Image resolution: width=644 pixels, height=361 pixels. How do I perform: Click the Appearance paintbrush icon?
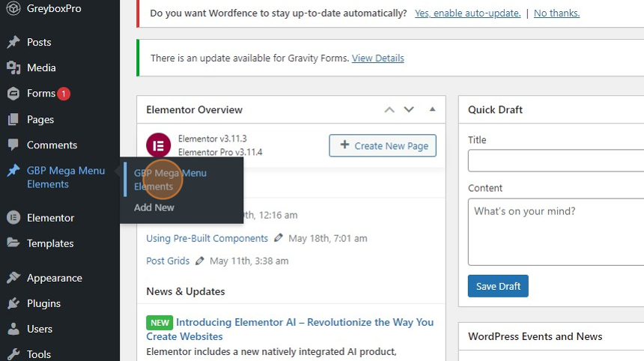[x=13, y=278]
